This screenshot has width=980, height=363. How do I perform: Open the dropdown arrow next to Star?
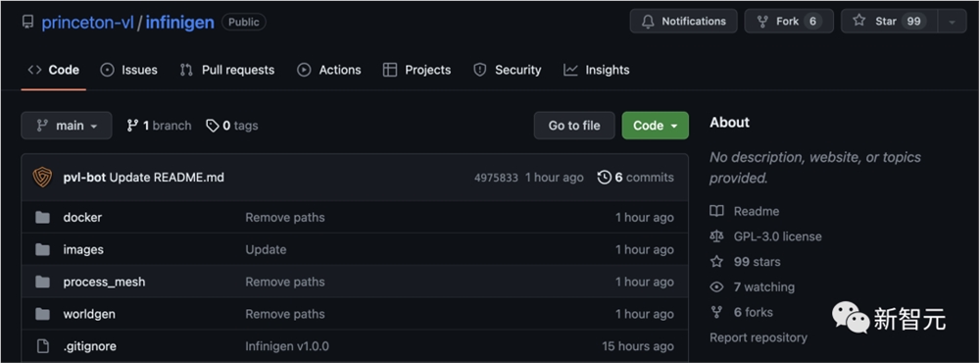coord(952,22)
